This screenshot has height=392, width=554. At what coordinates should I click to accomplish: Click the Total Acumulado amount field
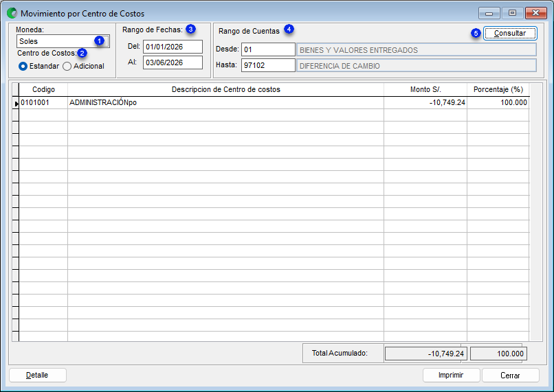coord(425,354)
